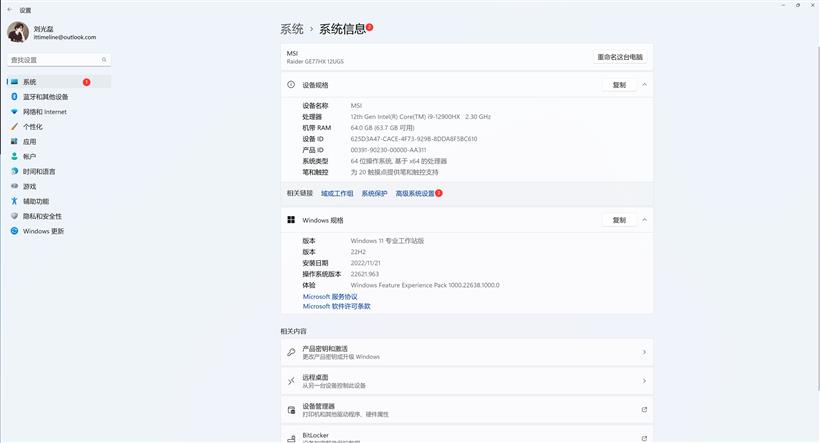Click the personalization brush icon

click(14, 127)
